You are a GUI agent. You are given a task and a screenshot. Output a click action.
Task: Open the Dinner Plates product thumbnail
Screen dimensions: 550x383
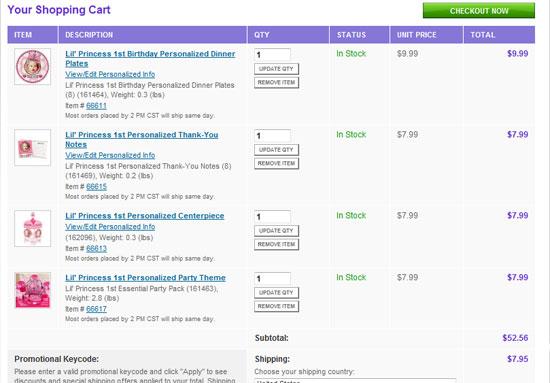pyautogui.click(x=33, y=67)
